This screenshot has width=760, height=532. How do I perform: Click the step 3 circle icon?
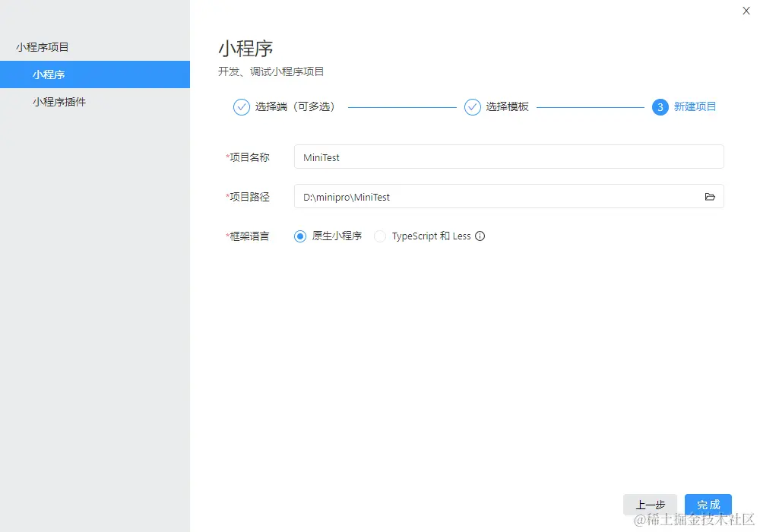point(660,107)
